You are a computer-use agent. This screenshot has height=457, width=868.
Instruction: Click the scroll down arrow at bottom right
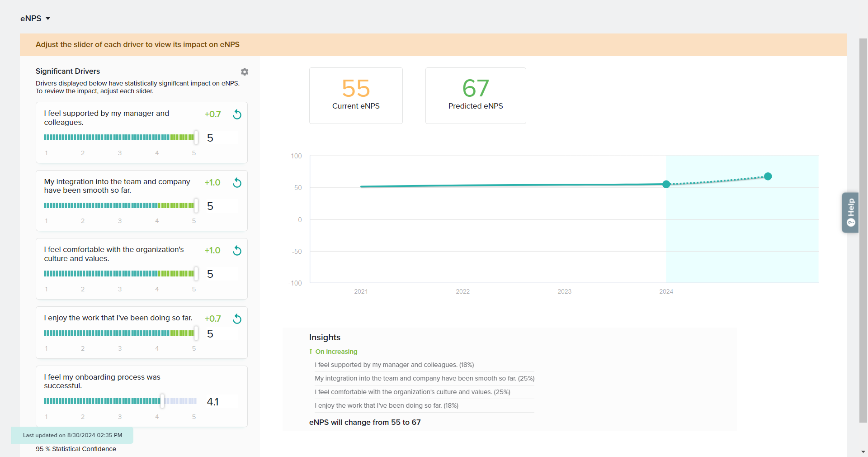pos(863,452)
